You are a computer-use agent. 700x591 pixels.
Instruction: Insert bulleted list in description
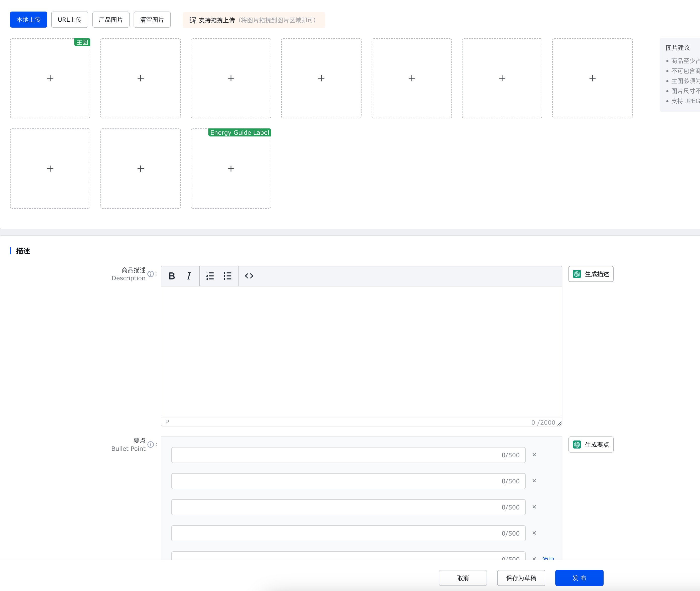tap(227, 276)
